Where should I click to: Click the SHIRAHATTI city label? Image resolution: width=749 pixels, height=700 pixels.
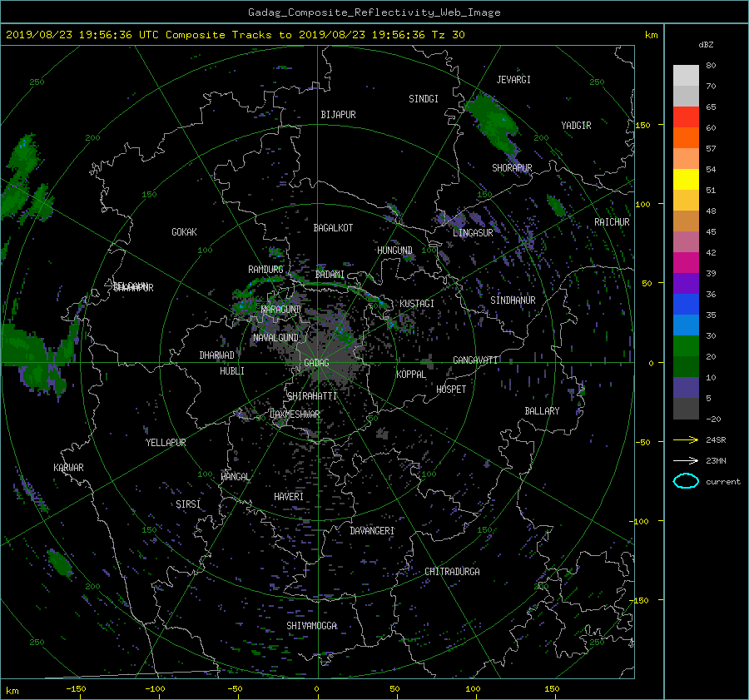tap(312, 396)
